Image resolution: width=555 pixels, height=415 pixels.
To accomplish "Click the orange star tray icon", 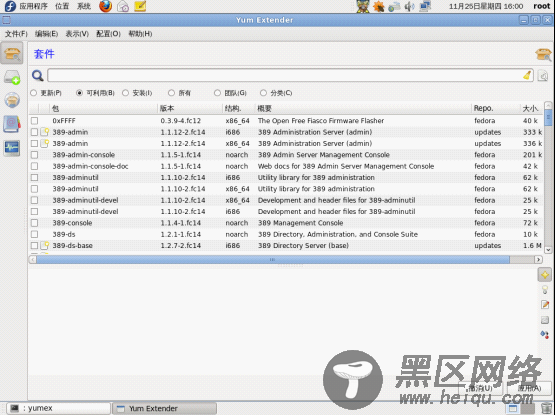I will (378, 6).
